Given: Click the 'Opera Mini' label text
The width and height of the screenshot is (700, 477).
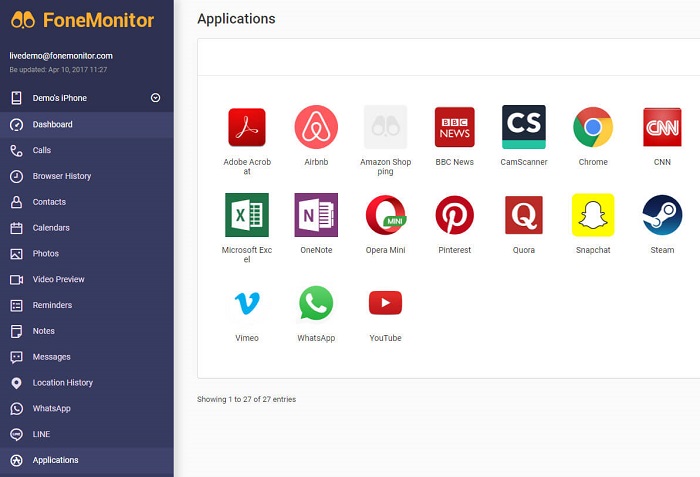Looking at the screenshot, I should 385,250.
